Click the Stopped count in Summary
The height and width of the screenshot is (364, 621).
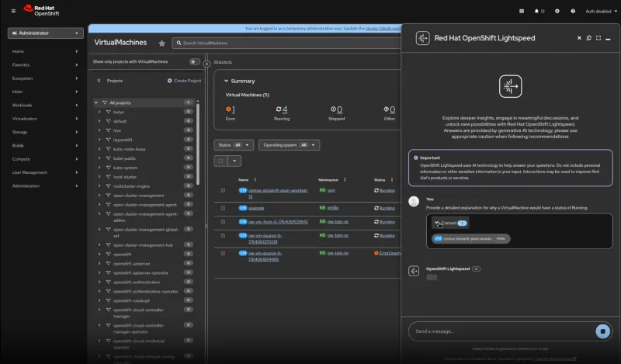point(339,109)
